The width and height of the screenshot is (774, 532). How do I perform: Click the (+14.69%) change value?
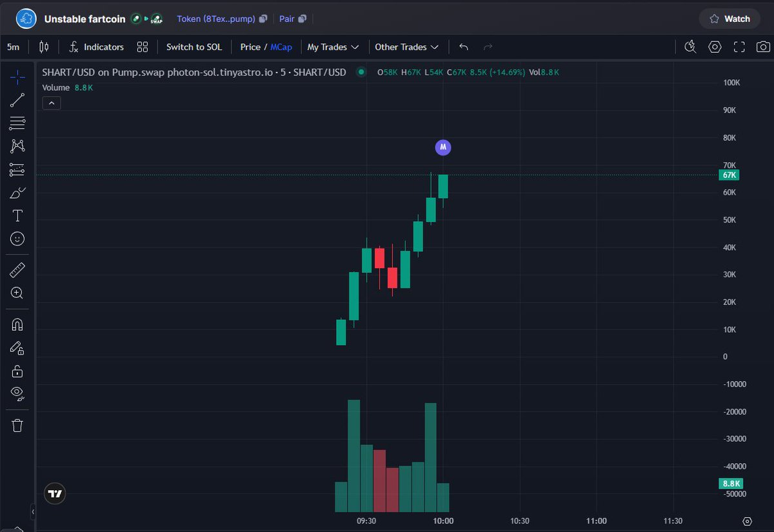point(507,72)
